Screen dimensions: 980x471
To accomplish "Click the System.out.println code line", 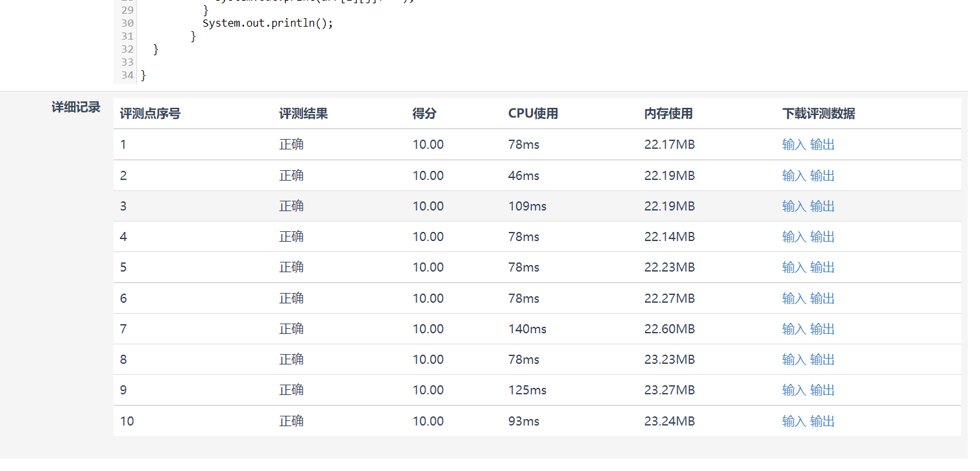I will [267, 23].
